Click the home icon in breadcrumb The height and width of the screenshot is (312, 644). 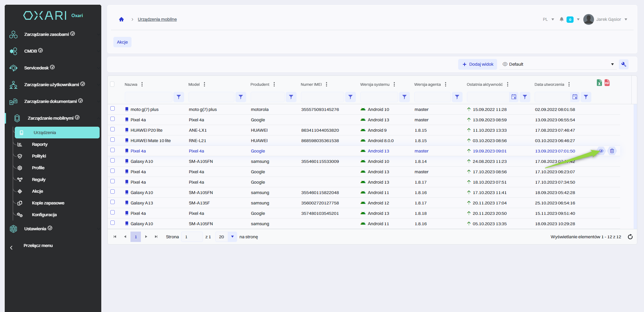click(121, 19)
